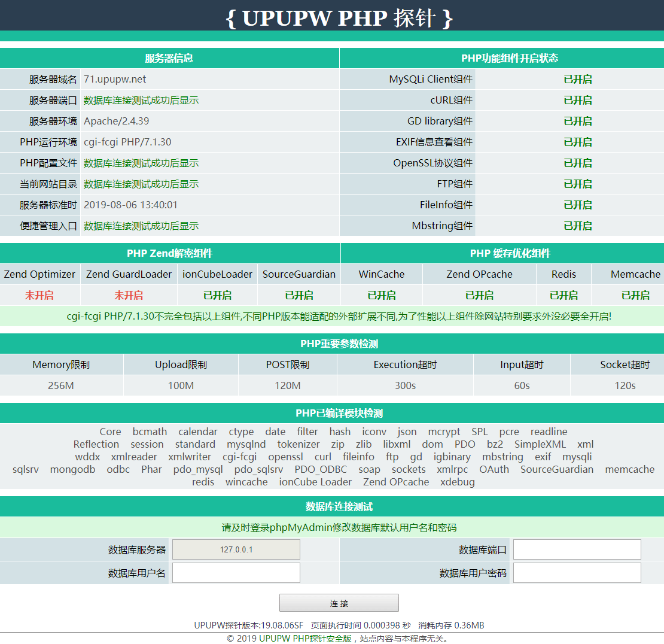Click the igbinary module name
664x644 pixels.
click(452, 457)
